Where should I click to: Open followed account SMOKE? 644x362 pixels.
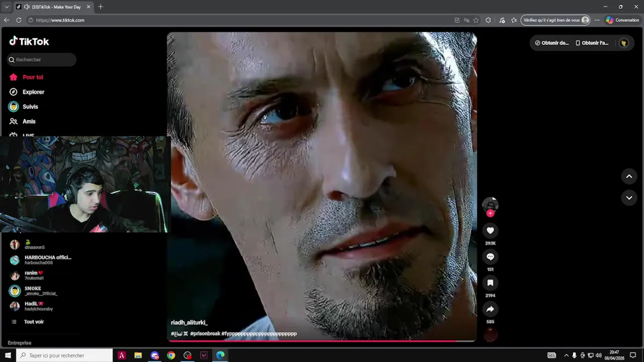pyautogui.click(x=34, y=291)
